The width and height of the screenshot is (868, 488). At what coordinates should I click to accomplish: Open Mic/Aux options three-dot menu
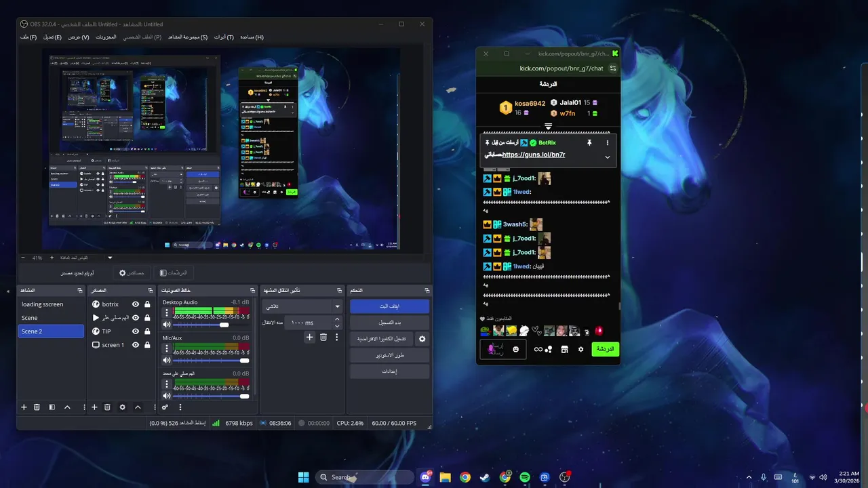point(167,348)
